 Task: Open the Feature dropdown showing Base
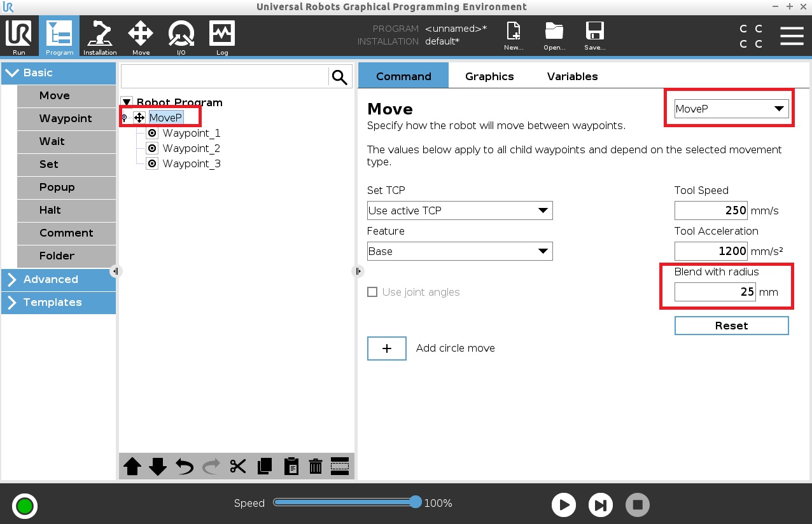click(x=459, y=251)
